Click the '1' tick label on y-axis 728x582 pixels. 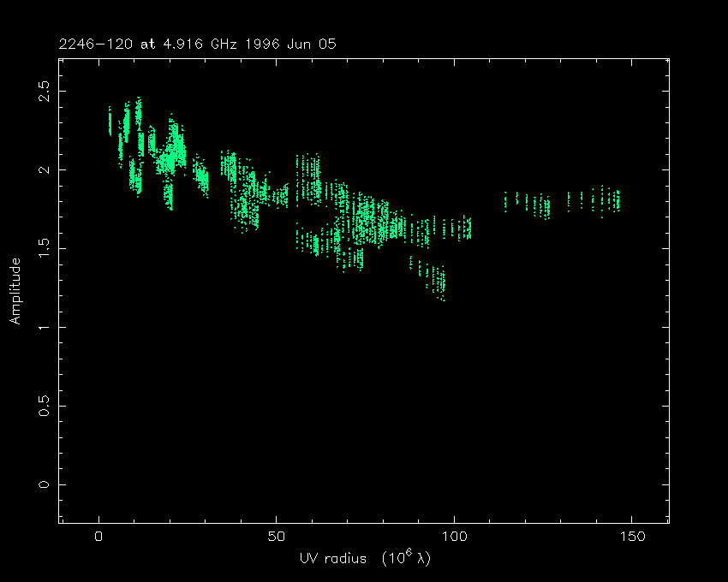(45, 327)
